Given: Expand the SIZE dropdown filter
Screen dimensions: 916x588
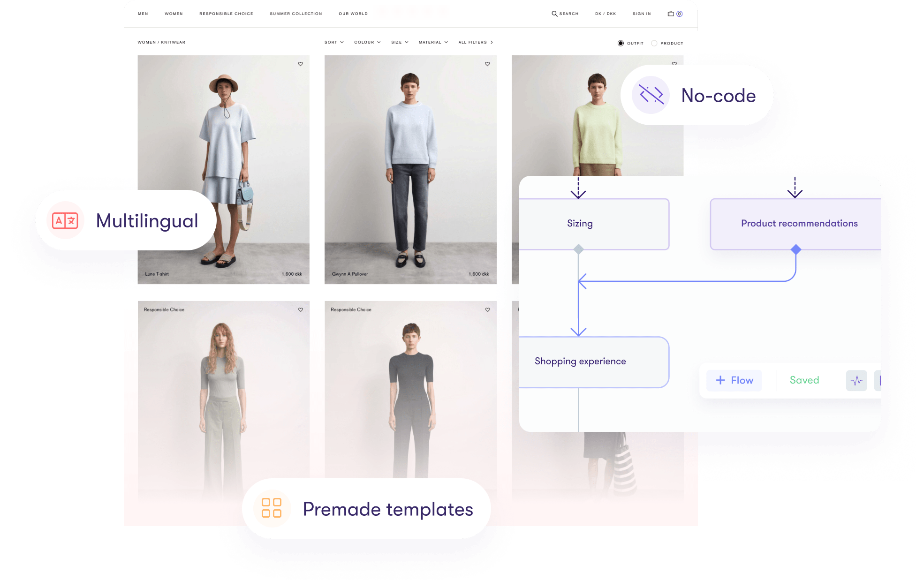Looking at the screenshot, I should [399, 42].
